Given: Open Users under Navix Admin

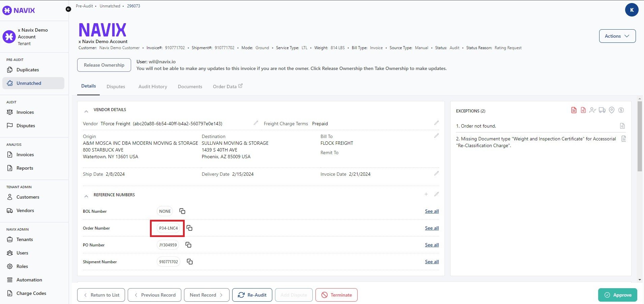Looking at the screenshot, I should coord(33,253).
